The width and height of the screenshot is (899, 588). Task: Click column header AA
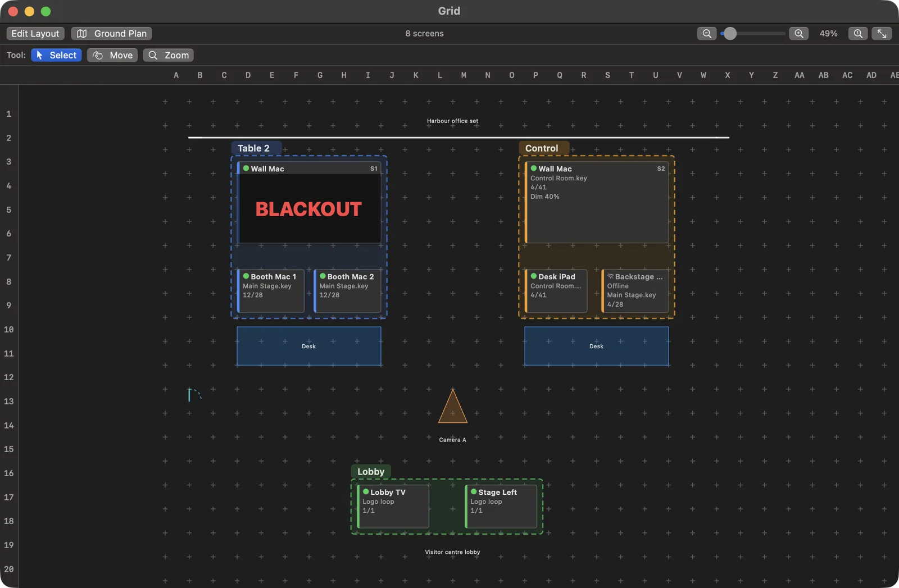pyautogui.click(x=799, y=75)
